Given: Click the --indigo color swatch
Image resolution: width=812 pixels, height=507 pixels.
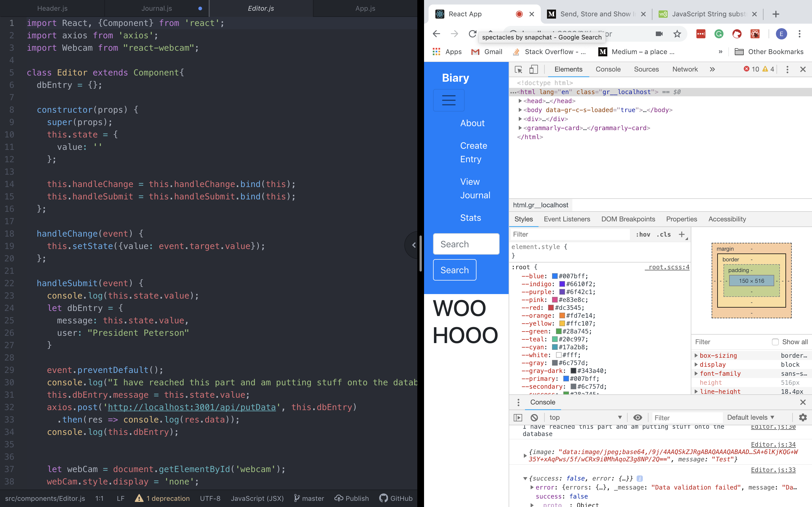Looking at the screenshot, I should (562, 284).
